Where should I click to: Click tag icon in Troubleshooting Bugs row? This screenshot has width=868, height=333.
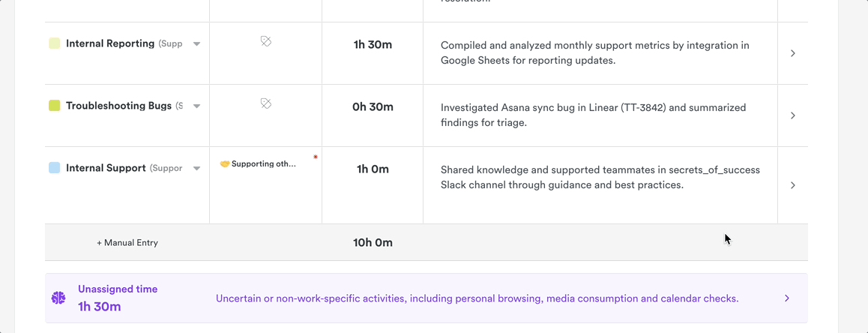[265, 103]
